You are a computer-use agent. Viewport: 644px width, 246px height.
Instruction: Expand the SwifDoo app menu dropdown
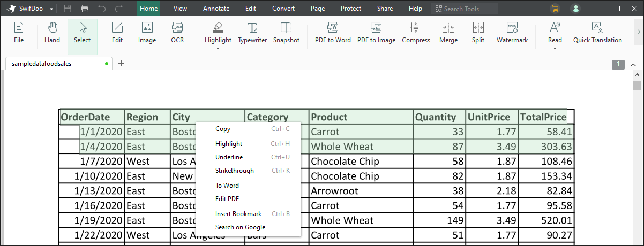tap(51, 9)
